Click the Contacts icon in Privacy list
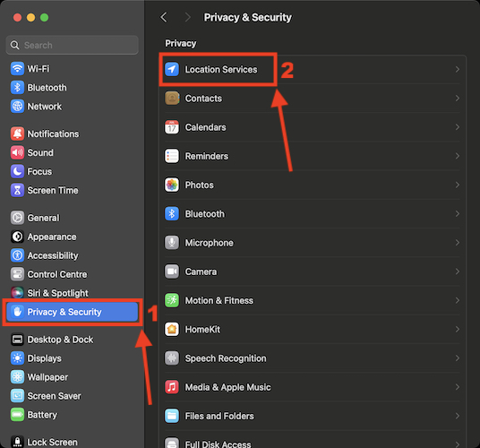Viewport: 480px width, 448px height. coord(172,99)
